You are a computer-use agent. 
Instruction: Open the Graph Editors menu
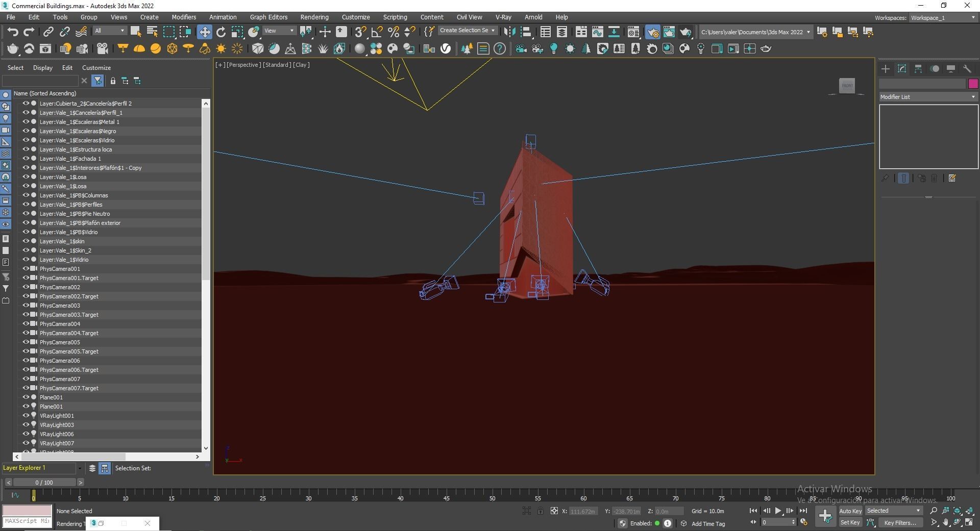point(268,17)
